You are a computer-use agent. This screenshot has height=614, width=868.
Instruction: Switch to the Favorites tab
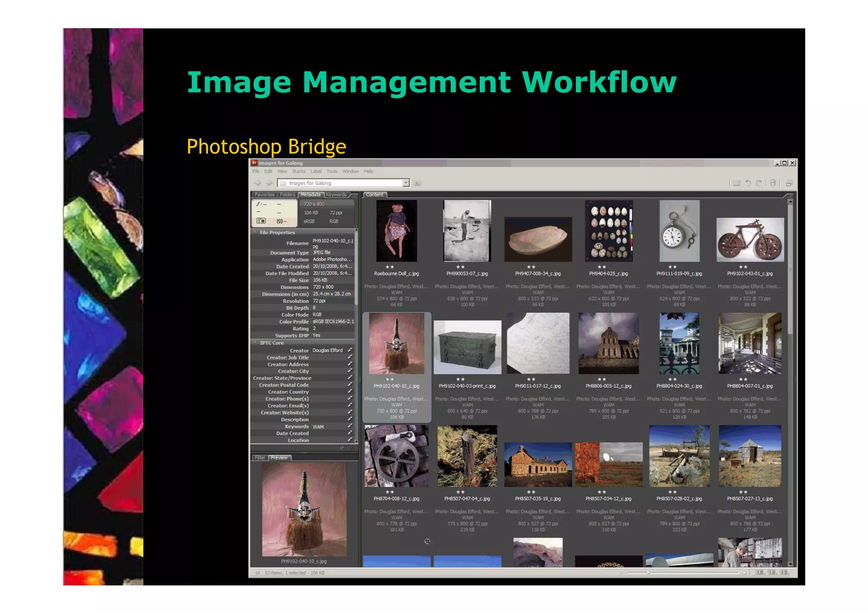coord(264,195)
